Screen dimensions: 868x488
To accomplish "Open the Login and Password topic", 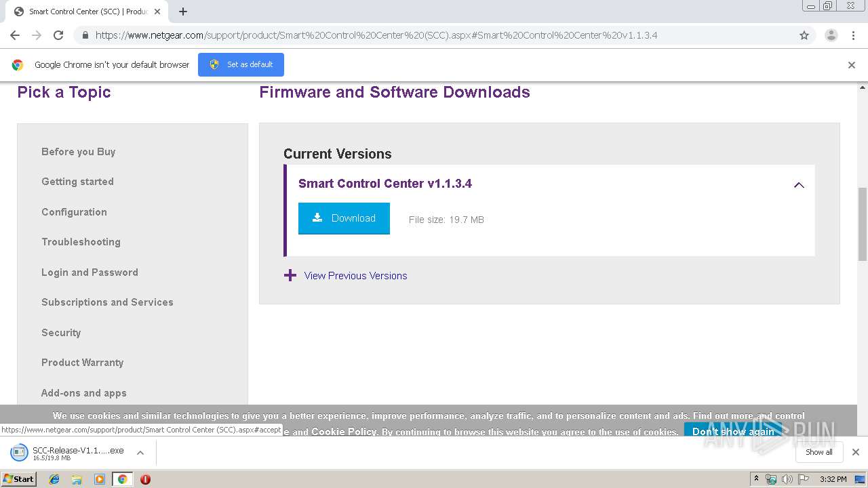I will click(x=90, y=272).
